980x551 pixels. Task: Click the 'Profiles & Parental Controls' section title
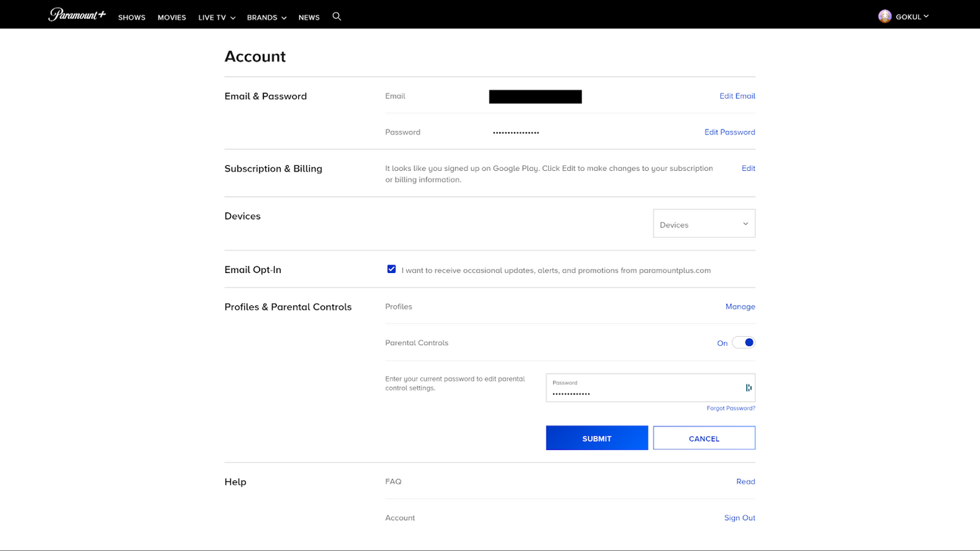(288, 307)
